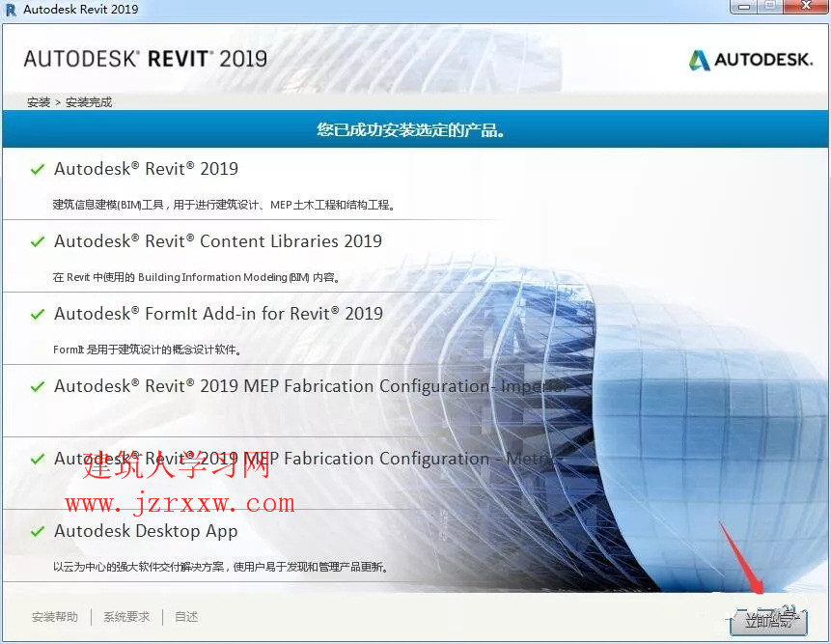Viewport: 831px width, 644px height.
Task: Open the 系统要求 link
Action: (x=126, y=616)
